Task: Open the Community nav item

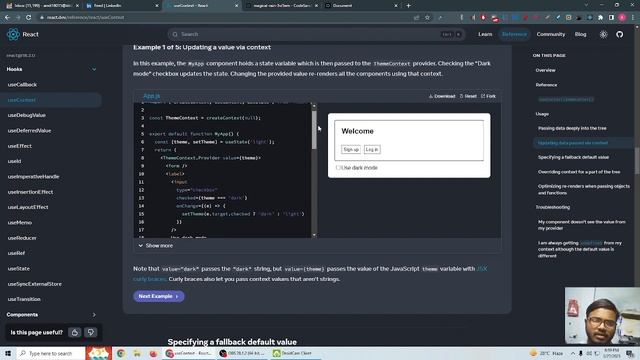Action: click(x=551, y=34)
